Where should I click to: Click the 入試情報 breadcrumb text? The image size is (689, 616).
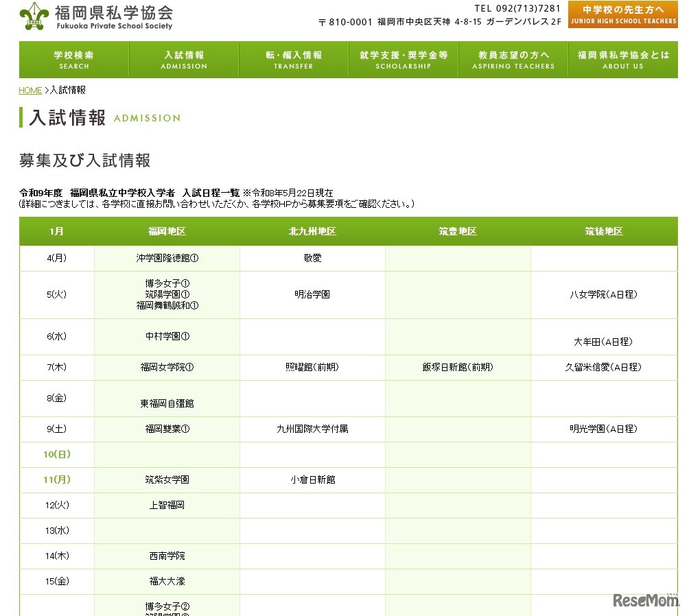click(x=68, y=90)
